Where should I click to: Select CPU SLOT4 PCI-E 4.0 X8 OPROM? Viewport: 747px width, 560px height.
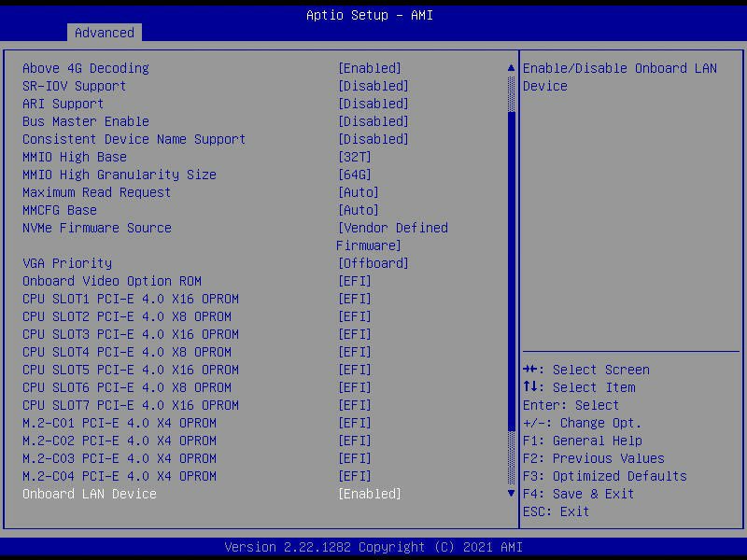(x=127, y=352)
